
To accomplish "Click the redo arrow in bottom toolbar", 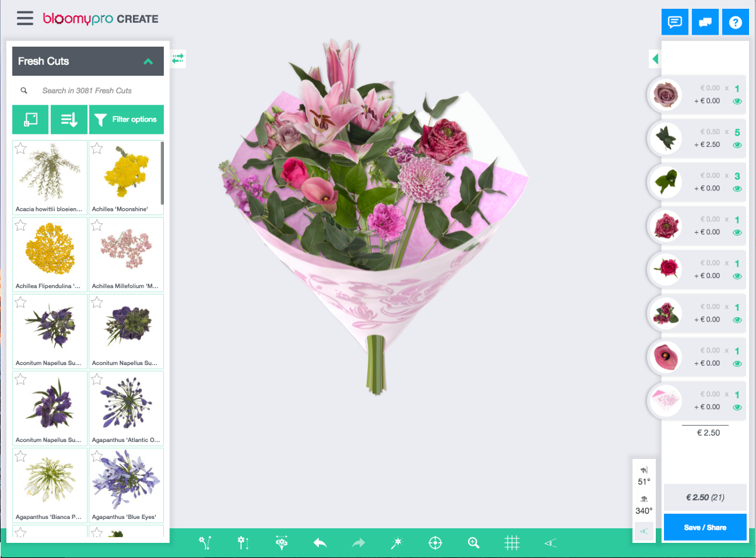I will (x=358, y=543).
